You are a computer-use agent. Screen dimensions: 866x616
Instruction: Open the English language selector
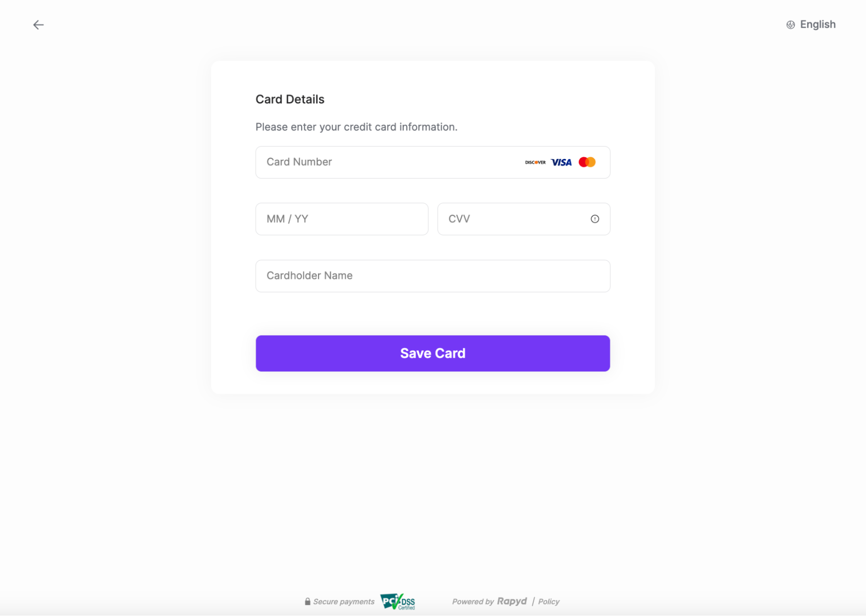tap(817, 24)
